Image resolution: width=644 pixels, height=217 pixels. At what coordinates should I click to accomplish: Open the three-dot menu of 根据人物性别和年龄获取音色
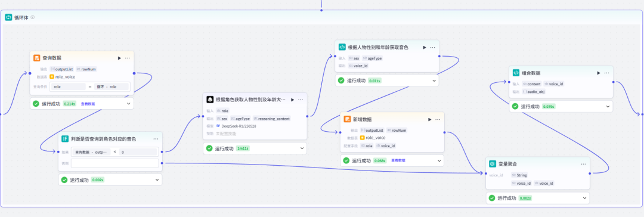pyautogui.click(x=433, y=47)
